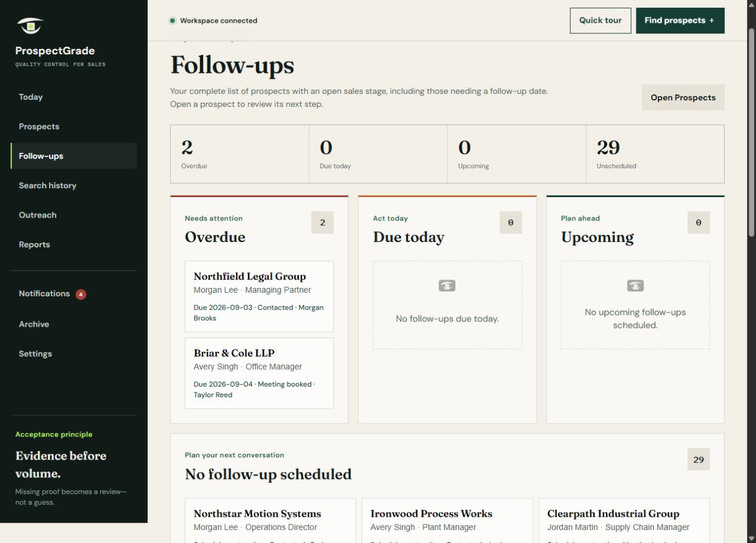Click the eye icon in Upcoming panel
This screenshot has height=543, width=756.
635,286
